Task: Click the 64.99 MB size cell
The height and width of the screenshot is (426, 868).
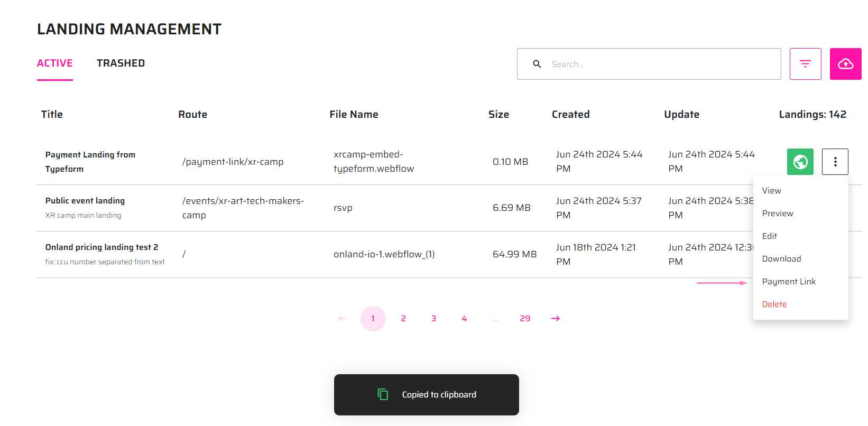Action: (515, 254)
